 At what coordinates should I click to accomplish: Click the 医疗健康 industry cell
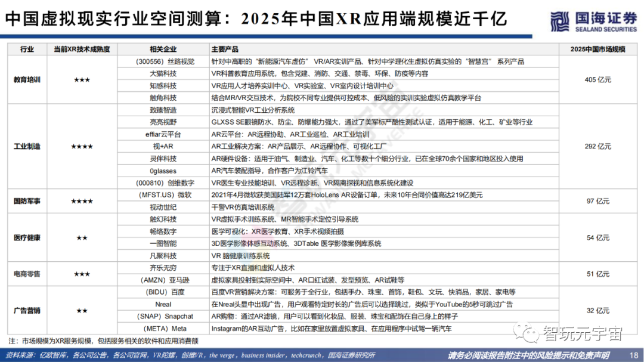coord(27,237)
